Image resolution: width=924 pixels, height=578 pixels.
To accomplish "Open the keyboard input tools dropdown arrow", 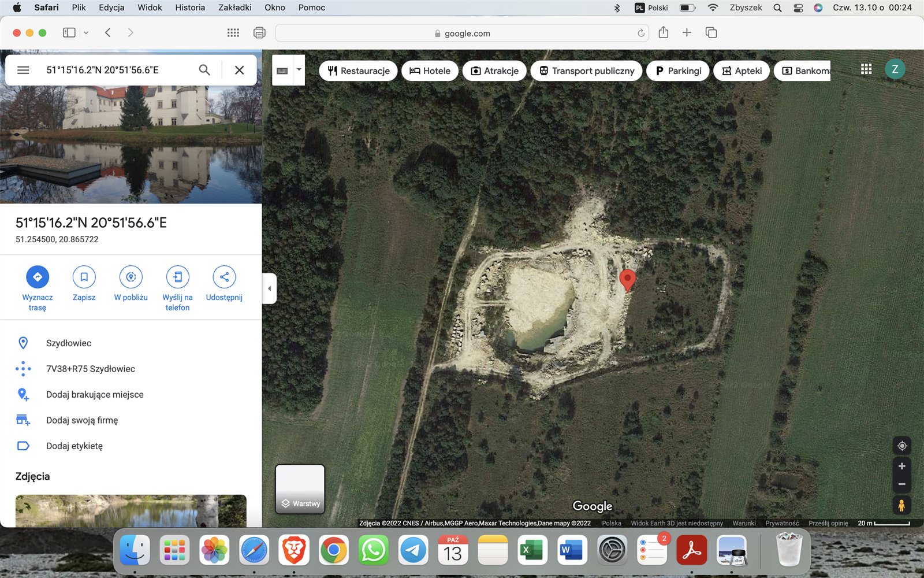I will (299, 70).
